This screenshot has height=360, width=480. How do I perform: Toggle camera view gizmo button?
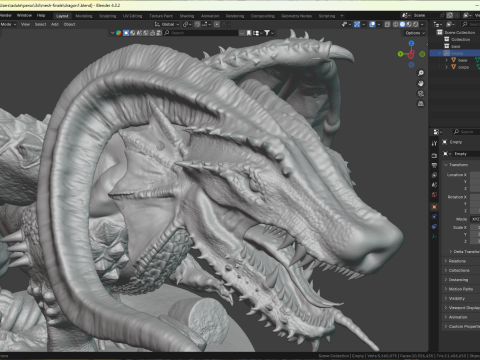421,94
